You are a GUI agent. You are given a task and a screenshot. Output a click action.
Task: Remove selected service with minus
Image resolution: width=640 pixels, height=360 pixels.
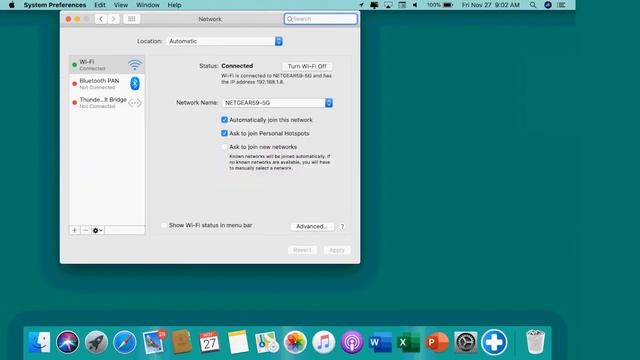85,230
